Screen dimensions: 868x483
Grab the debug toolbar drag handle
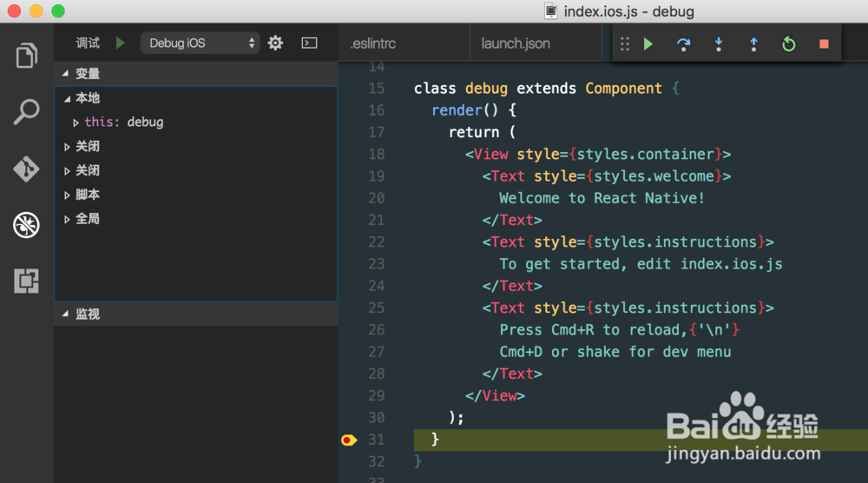point(624,43)
